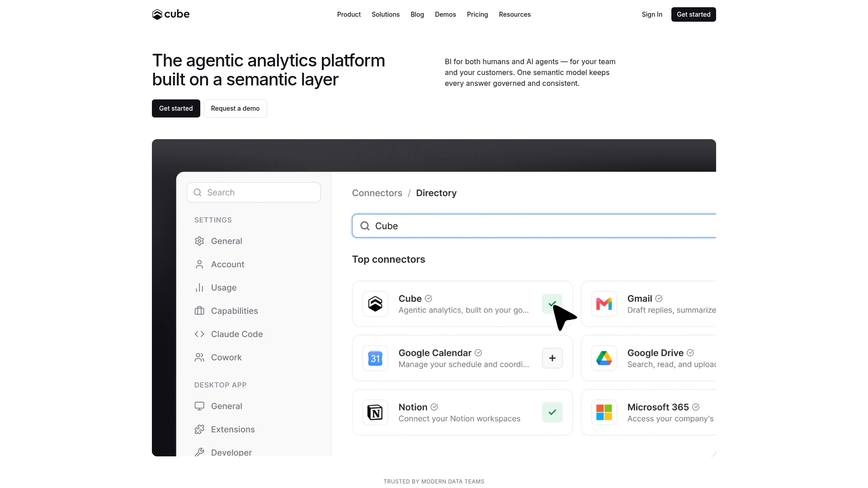Click the Connectors breadcrumb
This screenshot has height=488, width=868.
377,193
